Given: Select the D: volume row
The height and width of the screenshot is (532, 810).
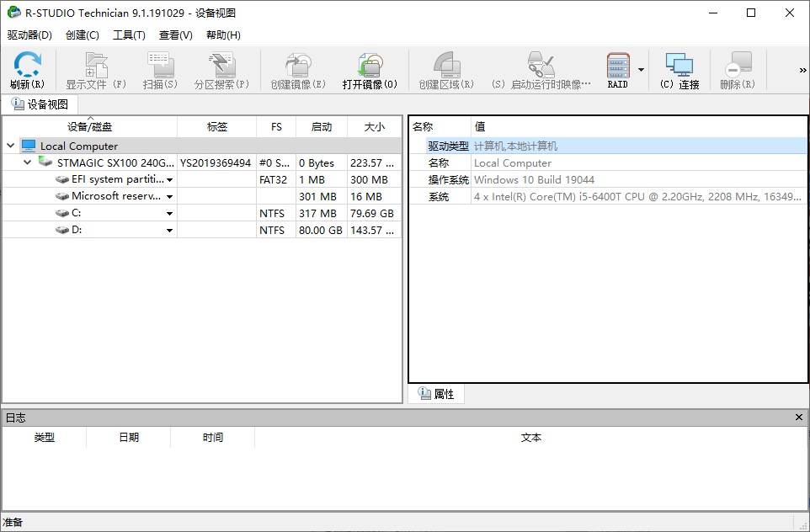Looking at the screenshot, I should [202, 230].
